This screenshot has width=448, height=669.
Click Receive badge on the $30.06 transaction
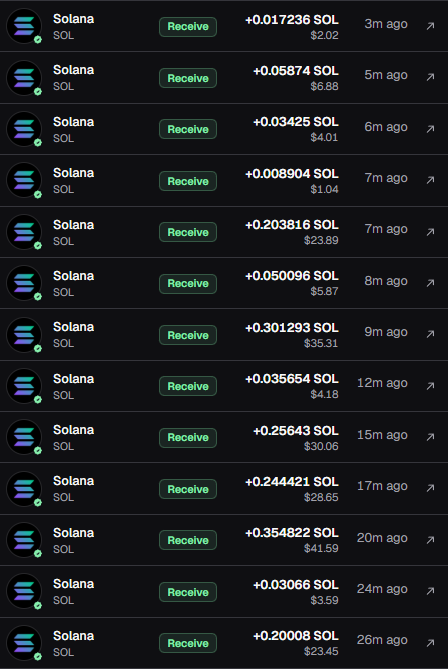[x=188, y=437]
